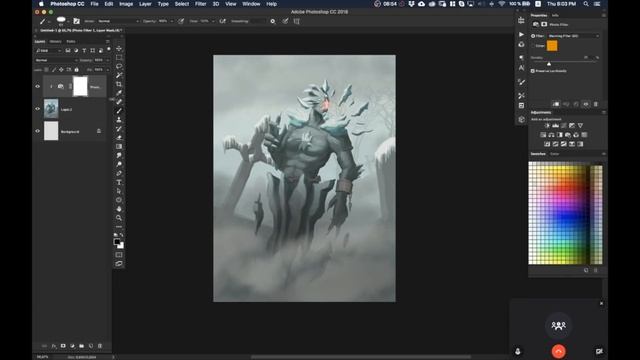Open the Filter menu

pos(200,4)
